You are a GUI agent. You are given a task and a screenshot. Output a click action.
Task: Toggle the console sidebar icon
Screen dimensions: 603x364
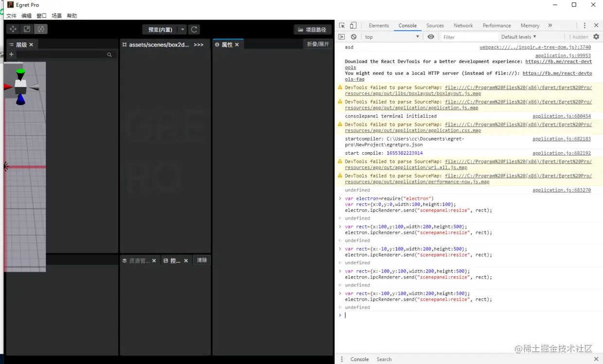tap(341, 37)
